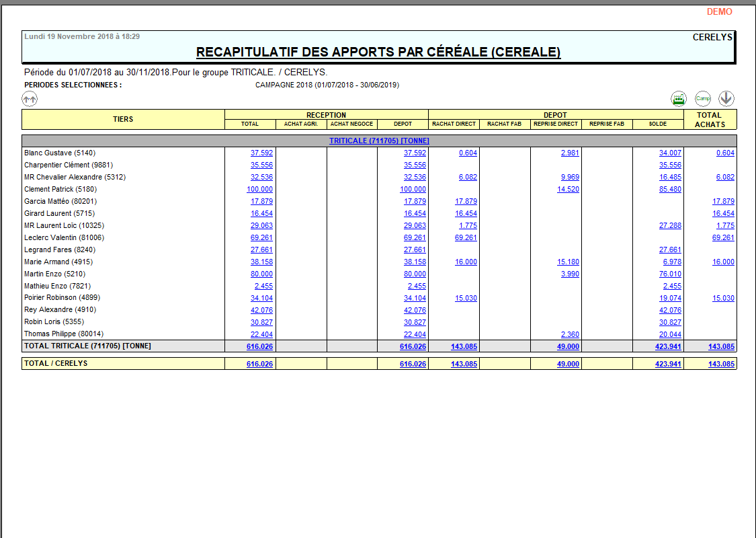Click MR Chevalier Alexandre's solde 16.485
This screenshot has height=538, width=756.
670,178
